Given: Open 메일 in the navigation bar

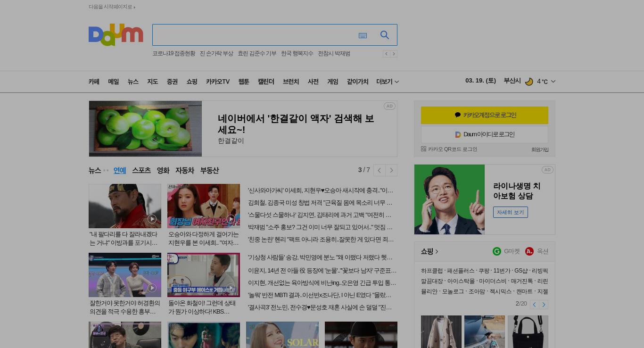Looking at the screenshot, I should (x=114, y=82).
